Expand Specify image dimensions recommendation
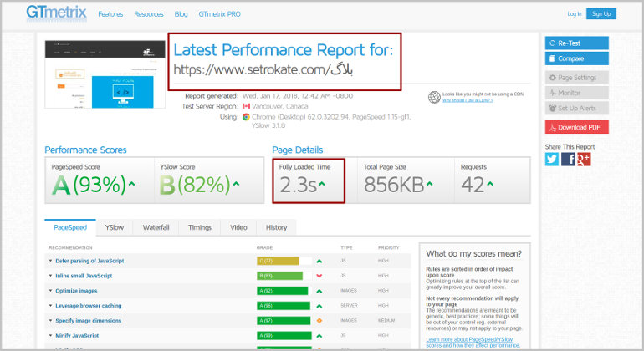644x351 pixels. (x=88, y=321)
